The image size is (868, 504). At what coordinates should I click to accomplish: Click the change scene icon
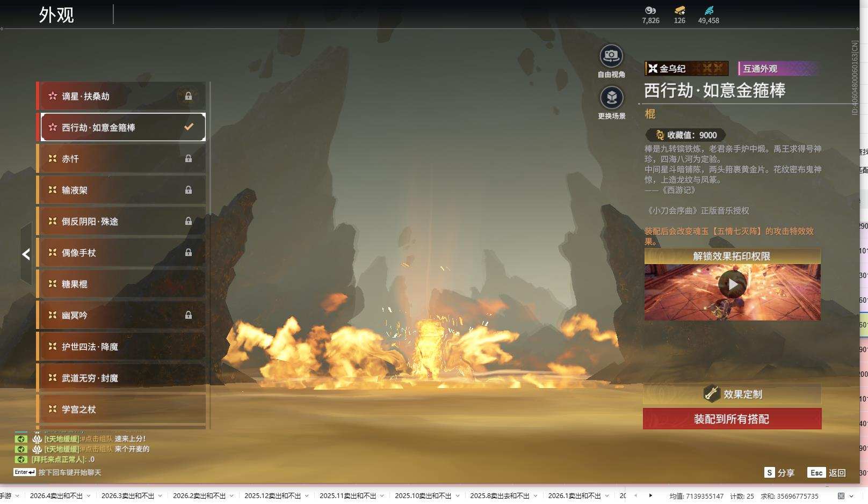pos(611,98)
